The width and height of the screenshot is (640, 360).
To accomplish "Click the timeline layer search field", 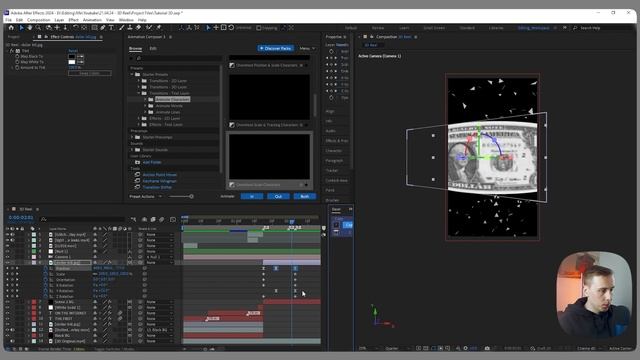I will [x=84, y=220].
